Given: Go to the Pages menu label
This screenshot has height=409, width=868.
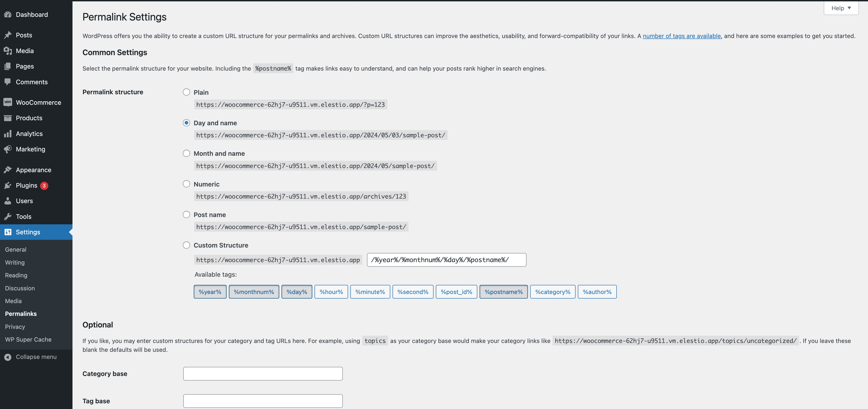Looking at the screenshot, I should (25, 66).
